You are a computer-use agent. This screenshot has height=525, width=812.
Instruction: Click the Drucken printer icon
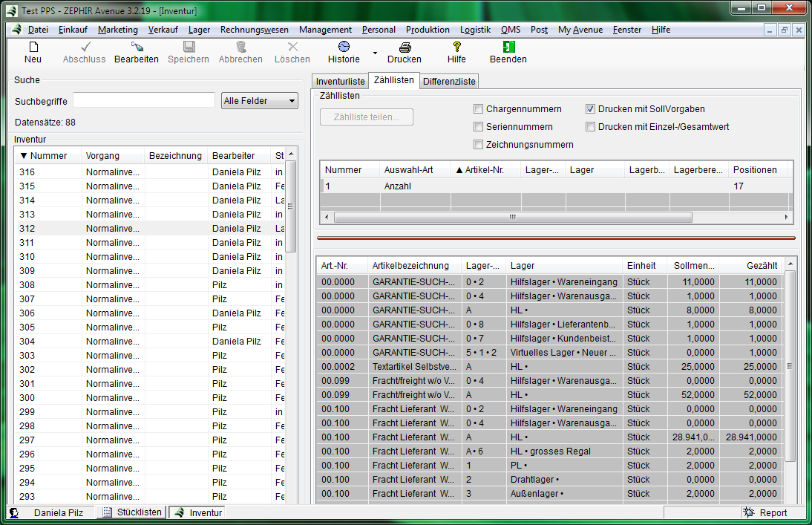(x=404, y=47)
